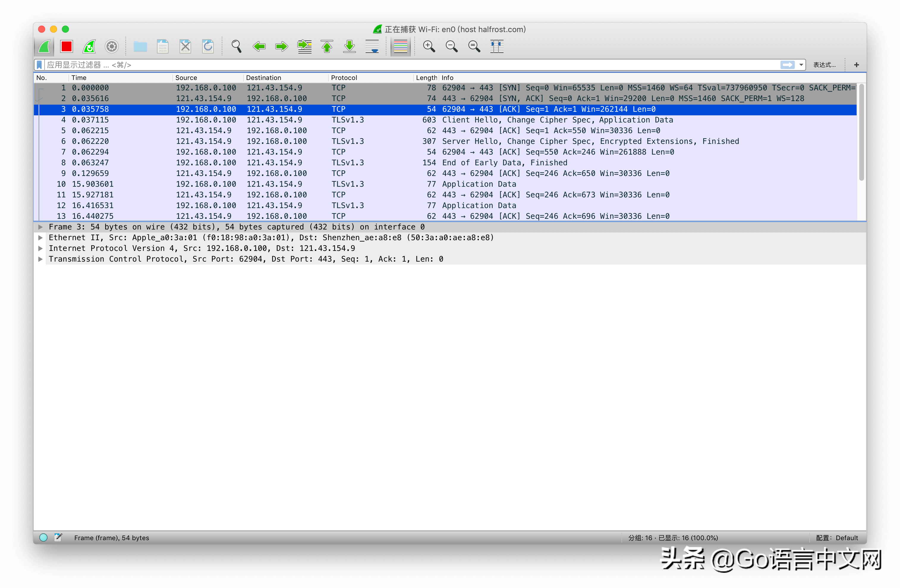Toggle packet list colorize rules button
The image size is (900, 588).
[x=400, y=46]
